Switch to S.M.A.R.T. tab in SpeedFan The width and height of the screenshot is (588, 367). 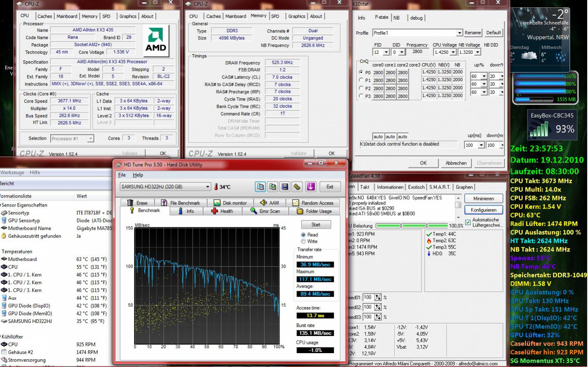[440, 187]
